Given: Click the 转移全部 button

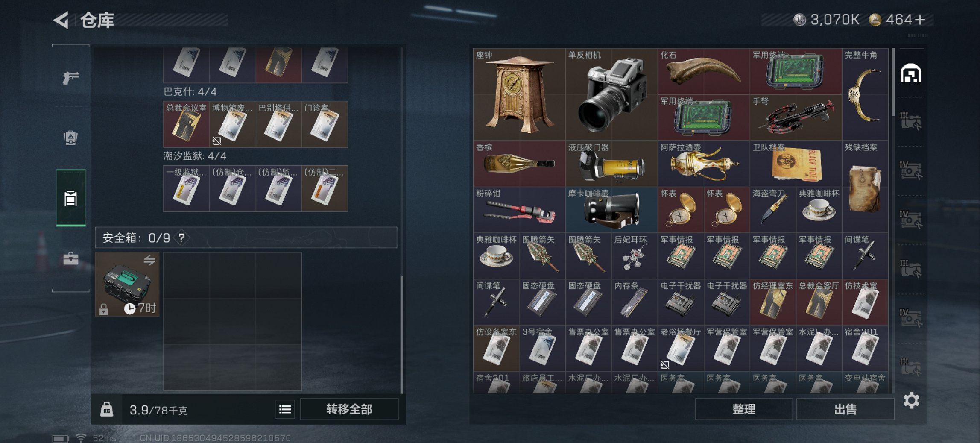Looking at the screenshot, I should coord(349,409).
